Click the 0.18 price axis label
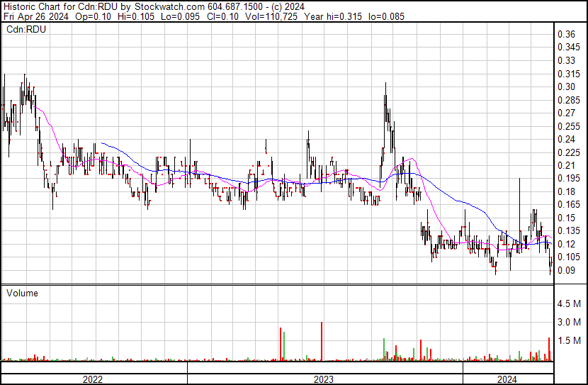Screen dimensions: 588x385 click(566, 191)
